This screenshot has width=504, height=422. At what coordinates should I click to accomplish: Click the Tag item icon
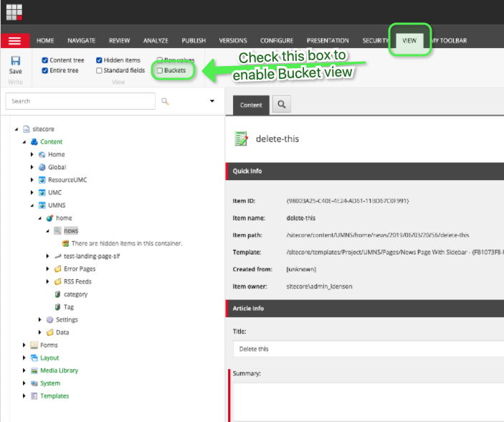58,307
